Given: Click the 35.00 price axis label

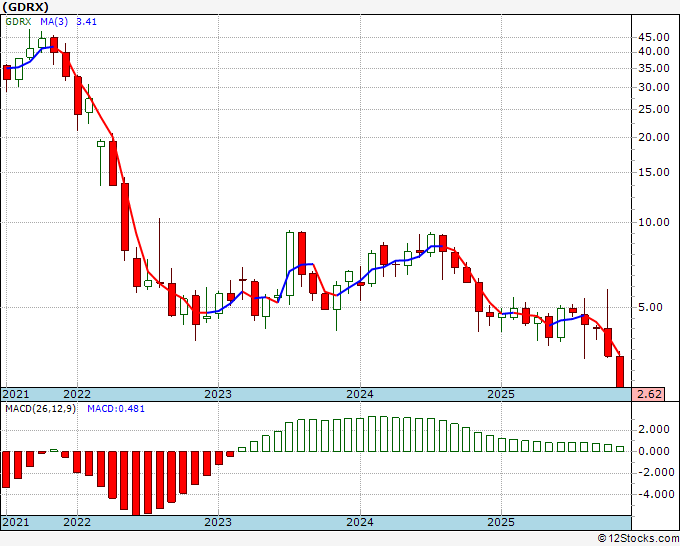Looking at the screenshot, I should [654, 69].
